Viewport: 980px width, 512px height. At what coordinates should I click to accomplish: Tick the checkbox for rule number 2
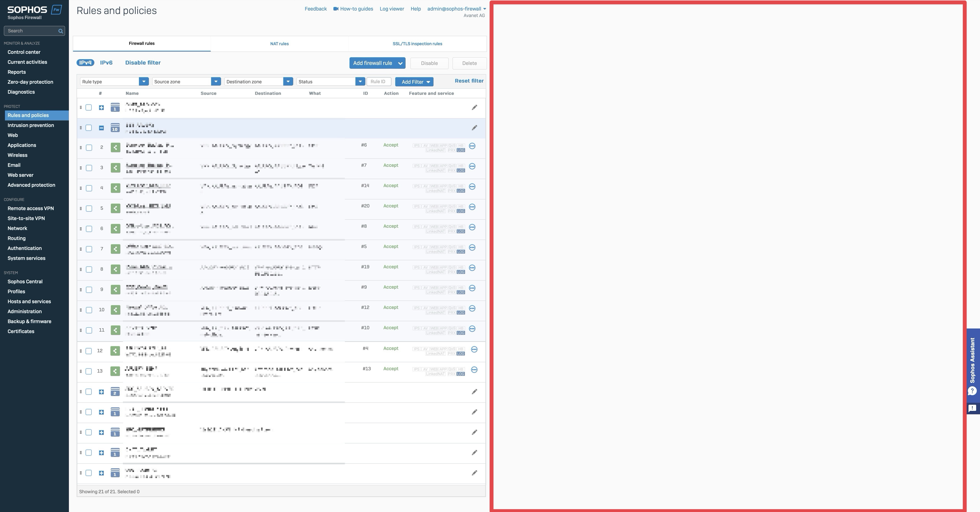coord(89,148)
